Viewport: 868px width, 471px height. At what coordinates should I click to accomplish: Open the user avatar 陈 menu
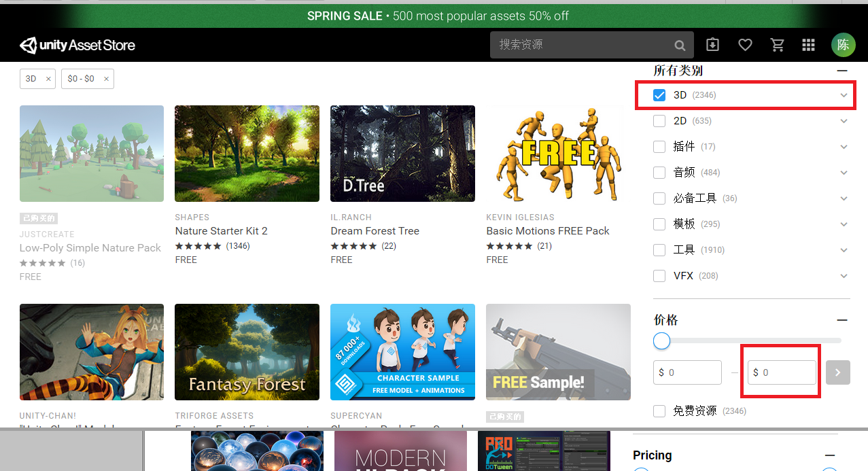(843, 45)
